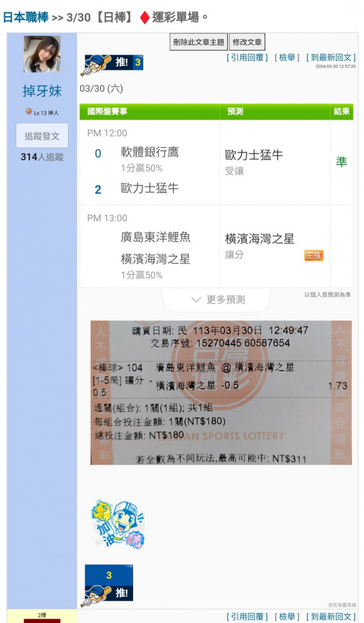The width and height of the screenshot is (364, 623).
Task: Select 橫濱海灣之星 in the prediction column
Action: point(259,239)
